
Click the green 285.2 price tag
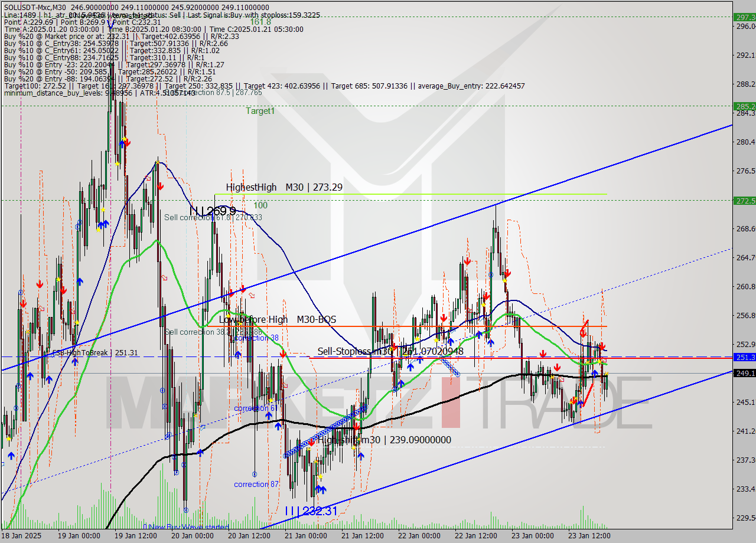coord(745,106)
